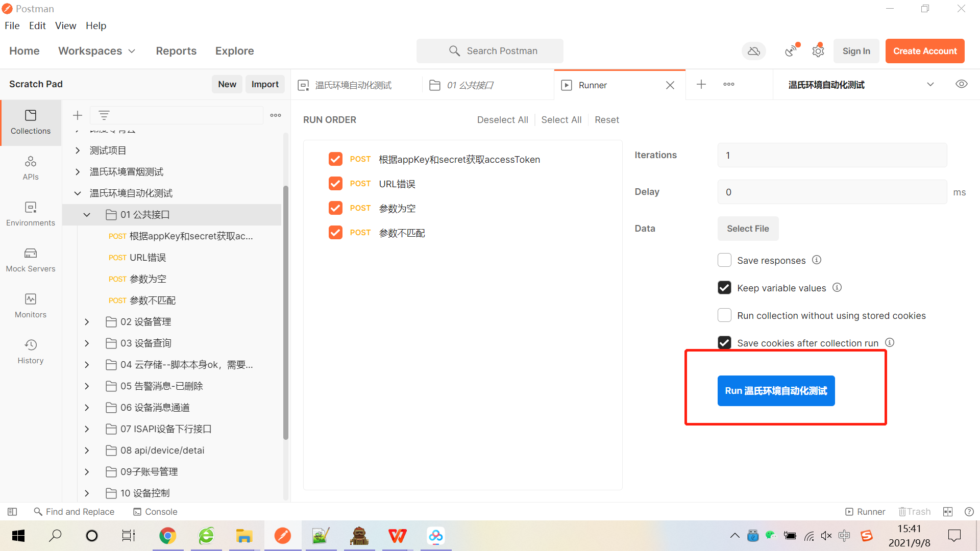Open the View menu
The image size is (980, 551).
click(65, 26)
